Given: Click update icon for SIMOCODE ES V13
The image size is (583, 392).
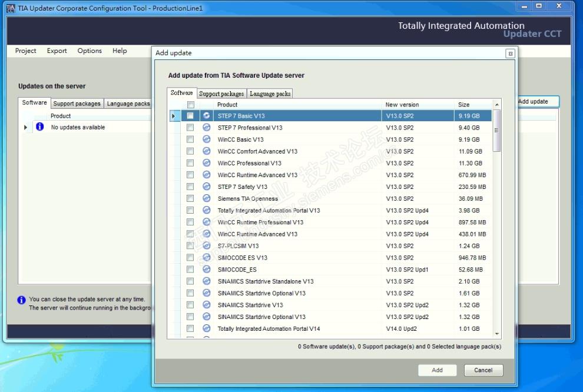Looking at the screenshot, I should pyautogui.click(x=206, y=257).
